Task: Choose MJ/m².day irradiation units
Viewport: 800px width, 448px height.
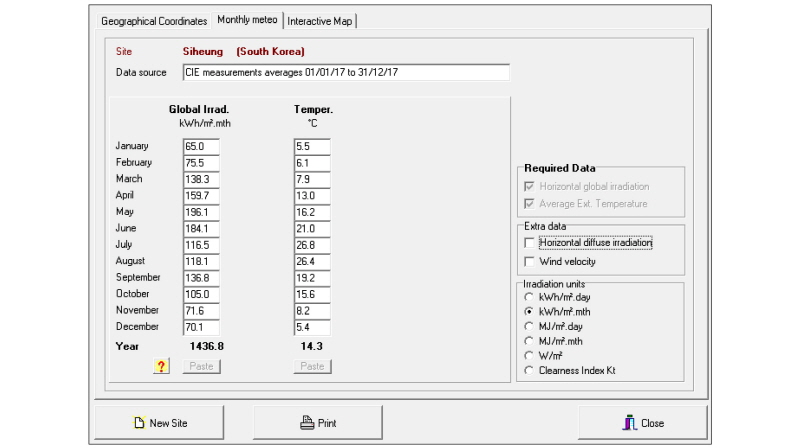Action: [529, 326]
